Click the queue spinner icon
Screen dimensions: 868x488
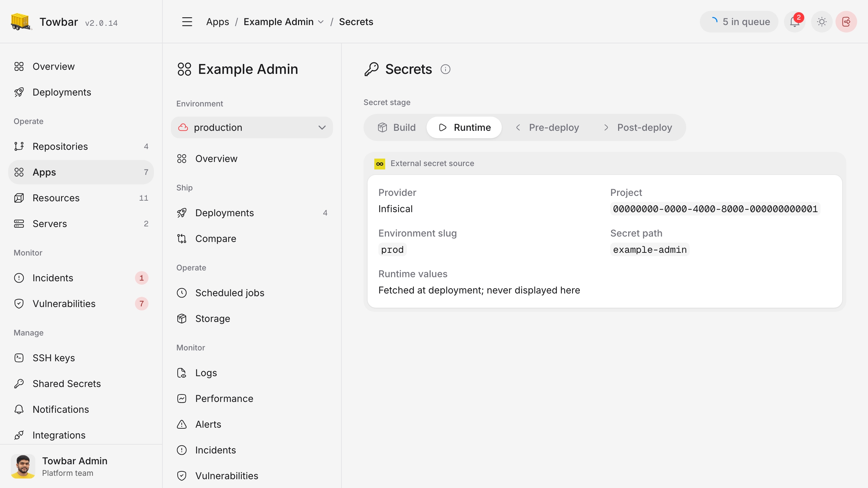point(714,22)
